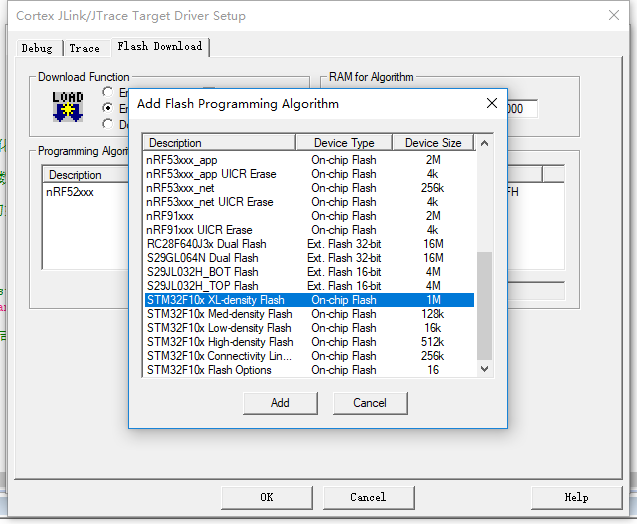This screenshot has height=524, width=637.
Task: Click the Description header in the background algorithm list
Action: click(x=86, y=175)
